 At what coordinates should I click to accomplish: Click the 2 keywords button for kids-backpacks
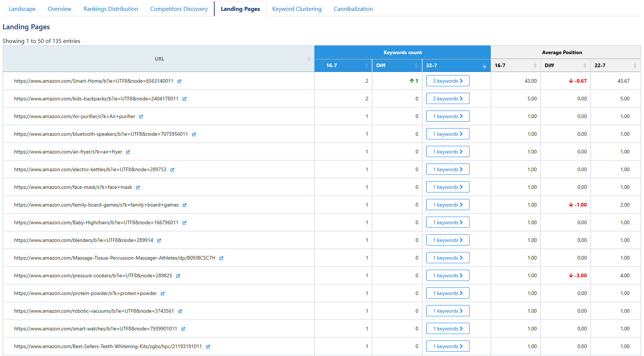point(447,99)
